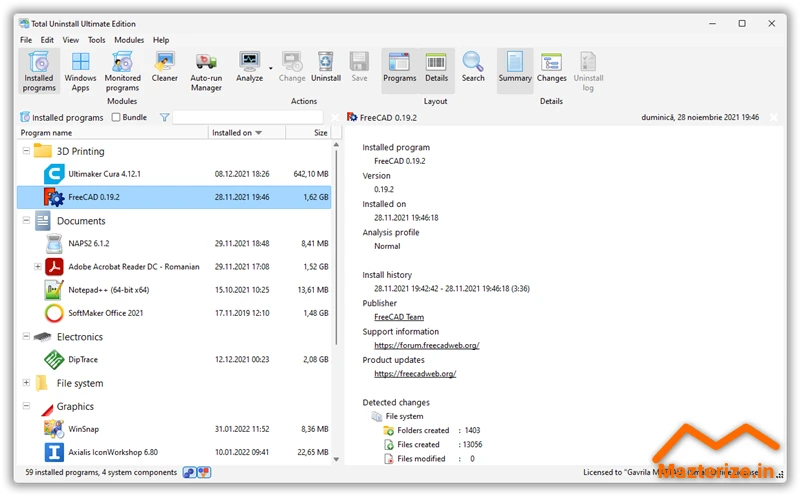Open the Search magnifier tool

click(473, 67)
